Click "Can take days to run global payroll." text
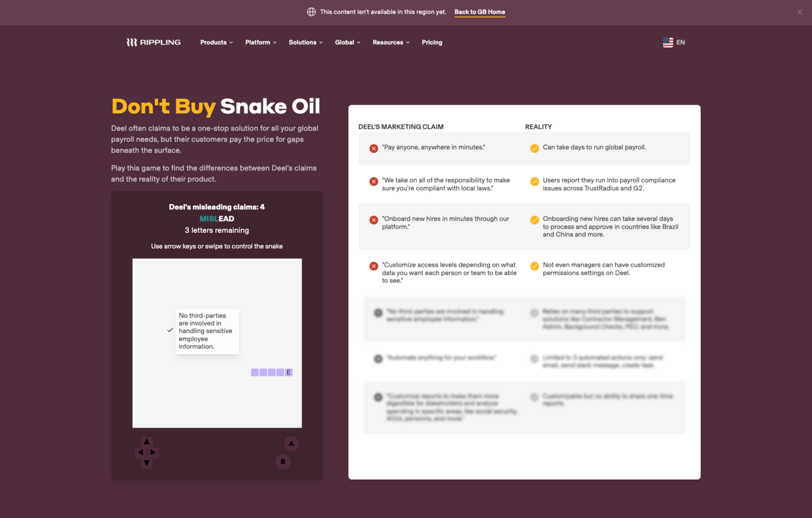This screenshot has width=812, height=518. pyautogui.click(x=595, y=148)
